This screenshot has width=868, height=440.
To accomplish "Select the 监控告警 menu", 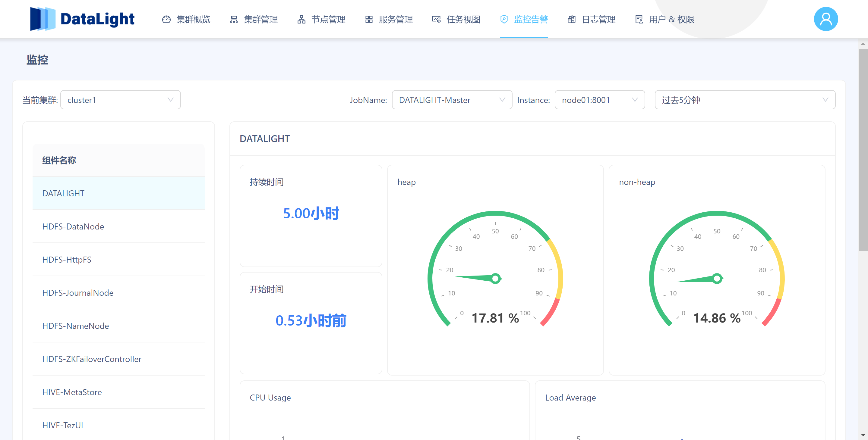I will pos(531,20).
